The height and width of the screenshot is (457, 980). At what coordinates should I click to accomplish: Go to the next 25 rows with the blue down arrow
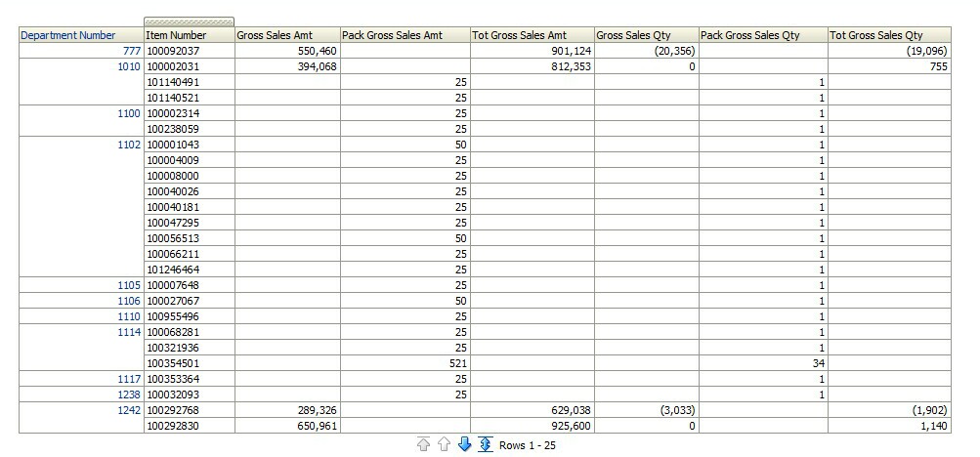[464, 444]
